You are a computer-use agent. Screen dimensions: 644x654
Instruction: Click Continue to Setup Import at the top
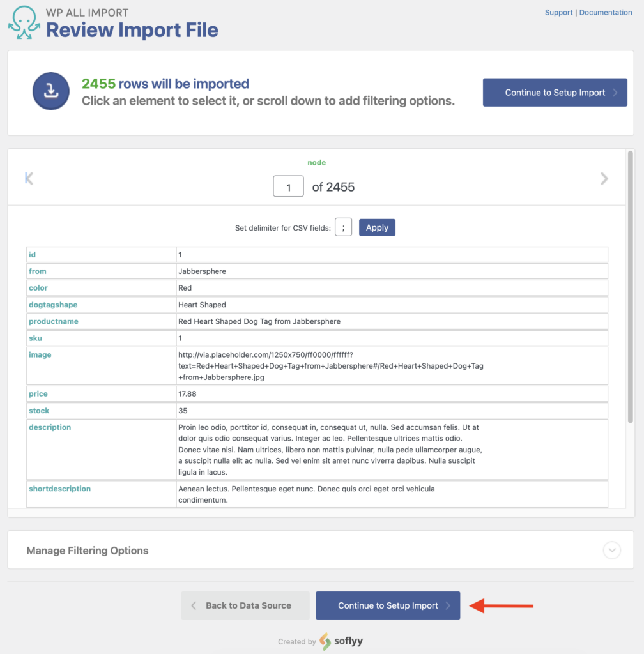(555, 92)
